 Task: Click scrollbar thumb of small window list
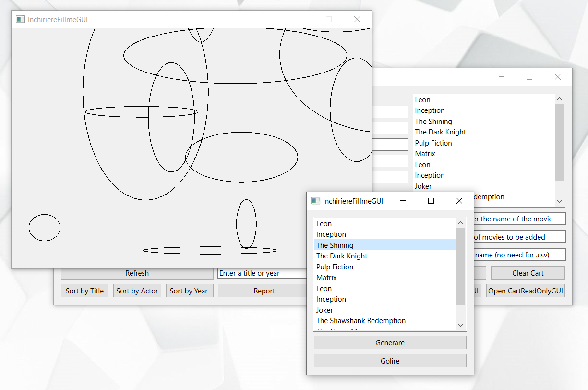coord(460,267)
